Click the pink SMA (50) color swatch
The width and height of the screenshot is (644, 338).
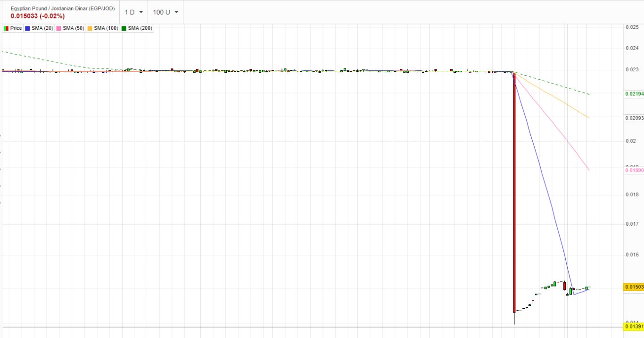point(58,28)
